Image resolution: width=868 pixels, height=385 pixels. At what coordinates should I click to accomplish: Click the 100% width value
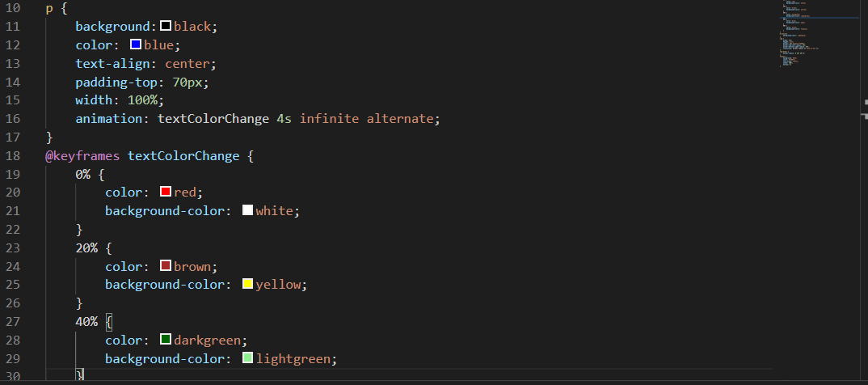145,99
